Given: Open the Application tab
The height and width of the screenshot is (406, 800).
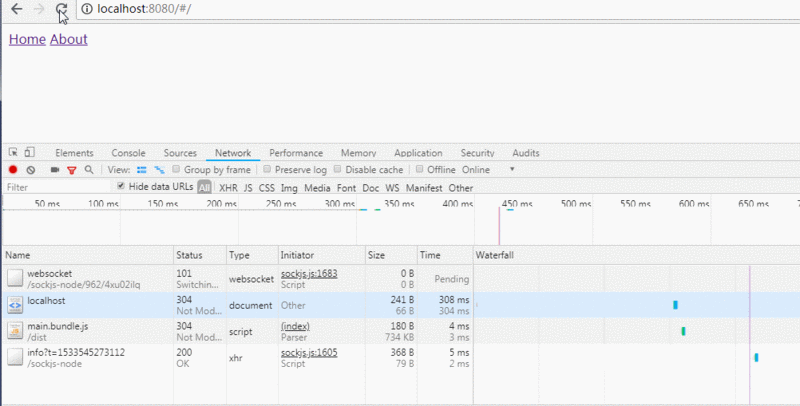Looking at the screenshot, I should (x=418, y=153).
